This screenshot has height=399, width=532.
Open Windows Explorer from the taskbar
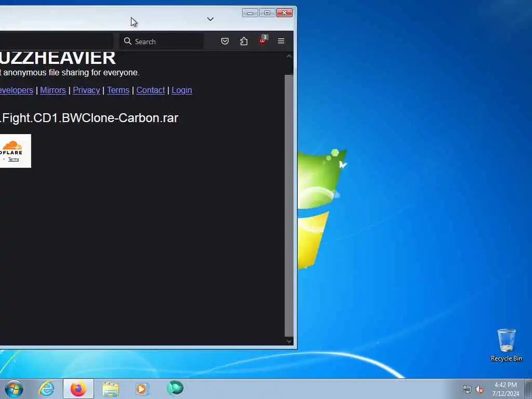pyautogui.click(x=111, y=389)
